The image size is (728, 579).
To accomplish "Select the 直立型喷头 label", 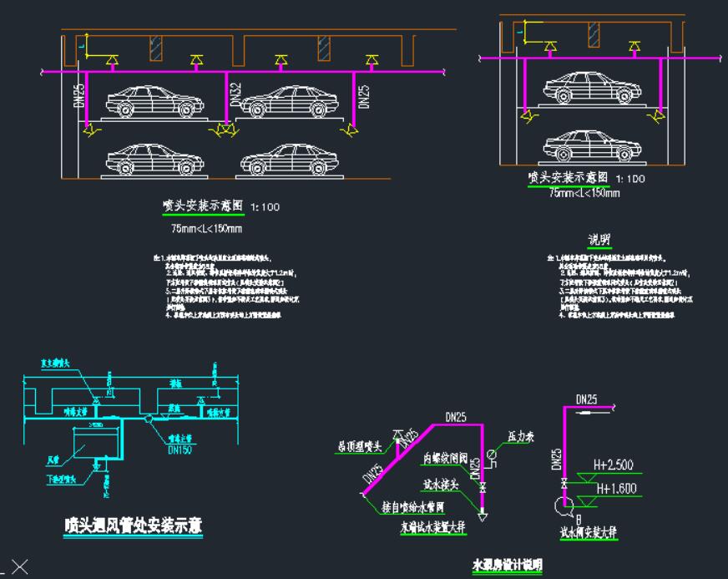I will [55, 363].
